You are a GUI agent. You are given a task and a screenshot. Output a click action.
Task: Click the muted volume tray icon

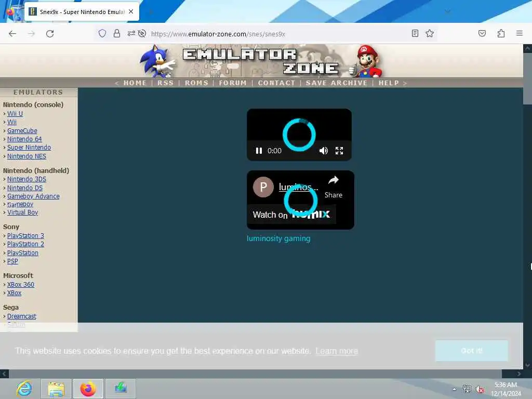point(480,389)
